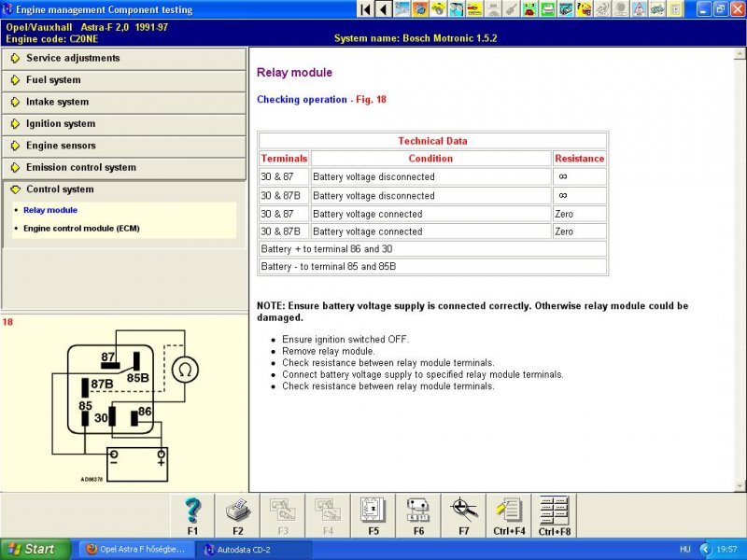This screenshot has width=747, height=560.
Task: Click the 'Ensure ignition switched OFF.' bullet
Action: pyautogui.click(x=345, y=340)
